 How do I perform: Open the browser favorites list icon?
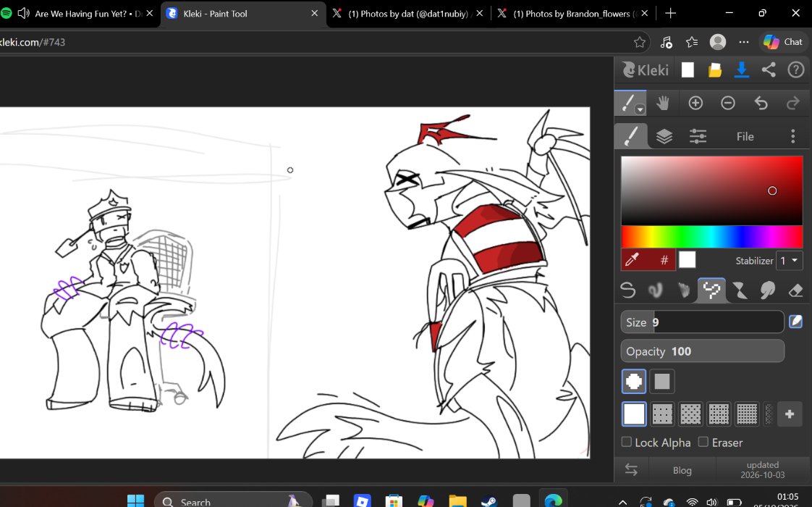(x=692, y=42)
